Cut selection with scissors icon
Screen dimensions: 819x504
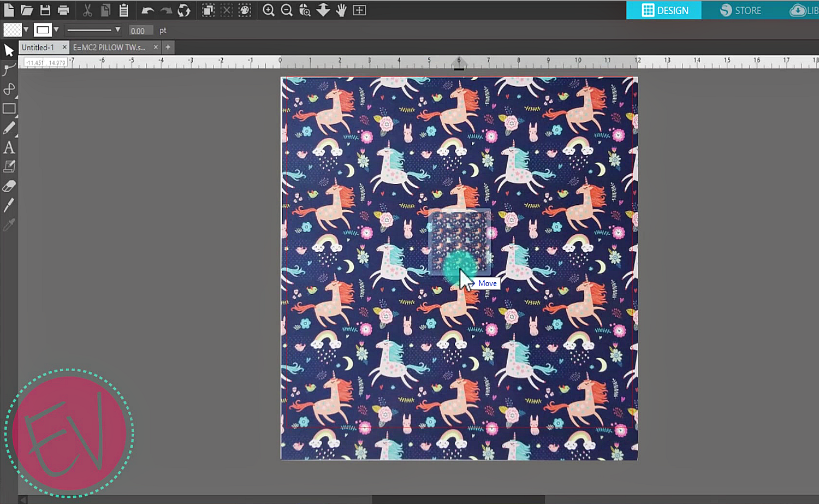(87, 10)
